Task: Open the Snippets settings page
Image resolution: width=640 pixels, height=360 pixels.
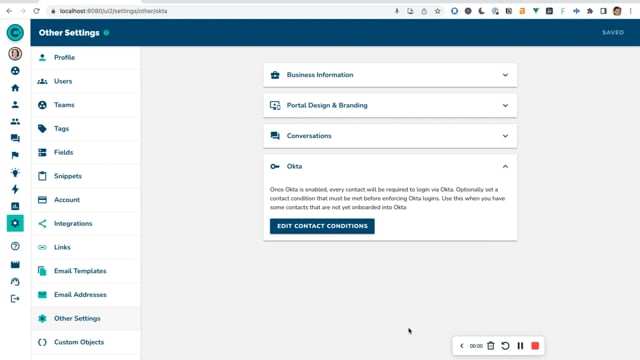Action: point(86,176)
